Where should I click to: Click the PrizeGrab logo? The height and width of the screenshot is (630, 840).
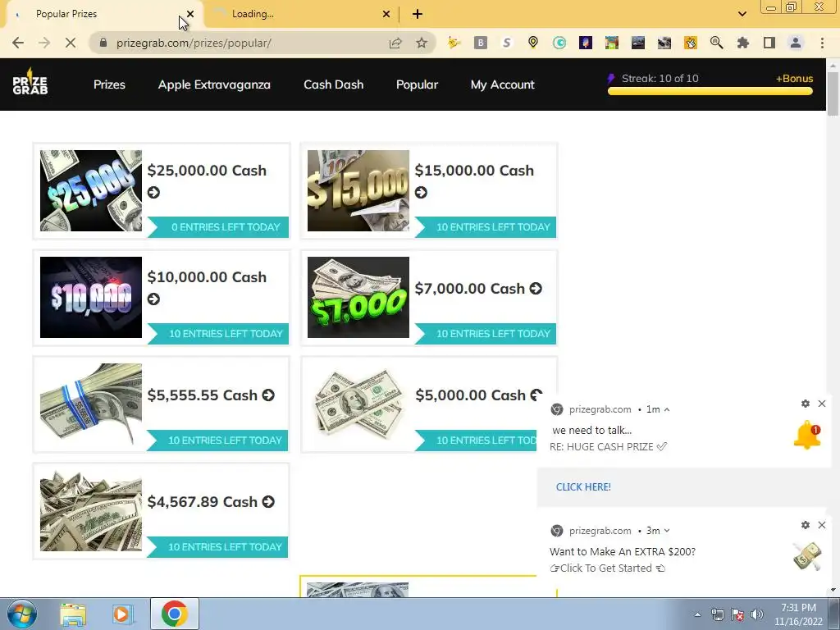click(x=30, y=83)
